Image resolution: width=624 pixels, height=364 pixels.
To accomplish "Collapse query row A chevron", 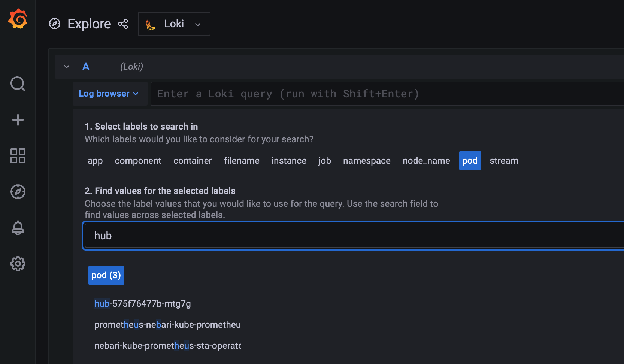I will coord(67,67).
